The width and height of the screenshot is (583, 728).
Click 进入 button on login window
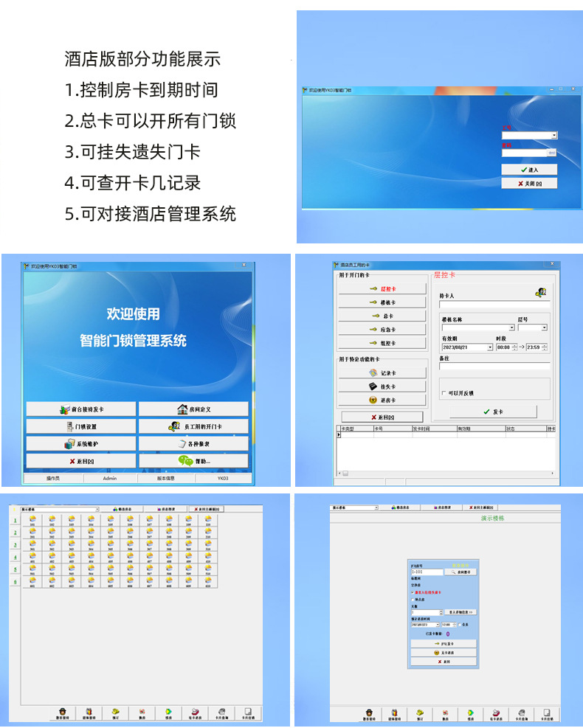(x=528, y=170)
